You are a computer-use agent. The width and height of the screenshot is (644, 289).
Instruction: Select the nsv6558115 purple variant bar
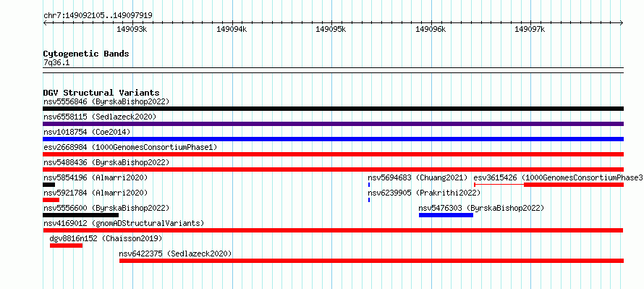click(x=333, y=124)
